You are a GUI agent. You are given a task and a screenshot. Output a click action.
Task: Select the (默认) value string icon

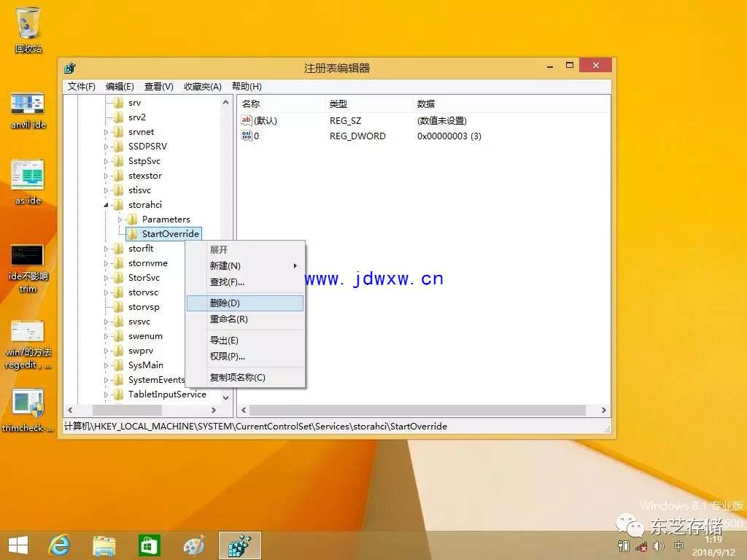click(x=246, y=120)
